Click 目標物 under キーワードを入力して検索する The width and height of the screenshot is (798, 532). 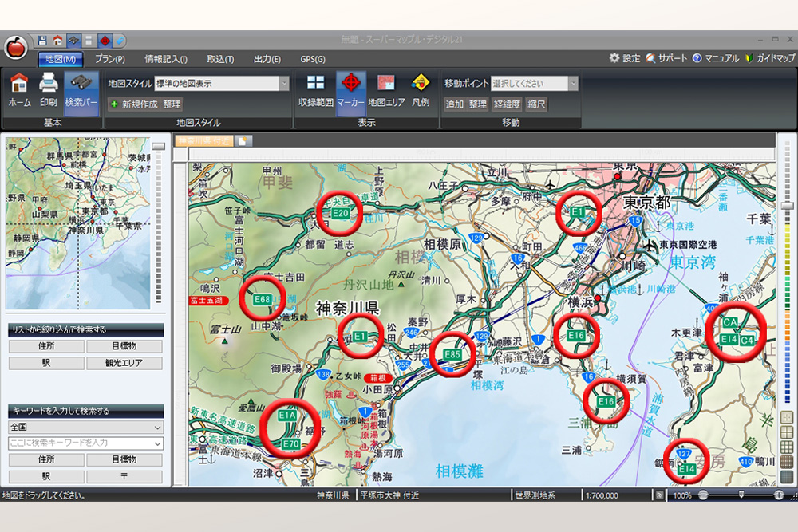(x=124, y=459)
